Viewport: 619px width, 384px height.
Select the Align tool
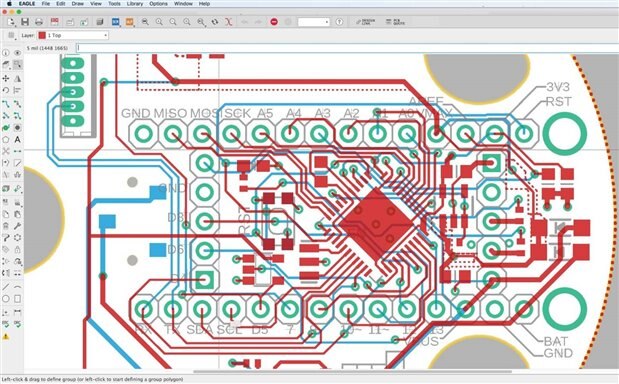tap(17, 90)
